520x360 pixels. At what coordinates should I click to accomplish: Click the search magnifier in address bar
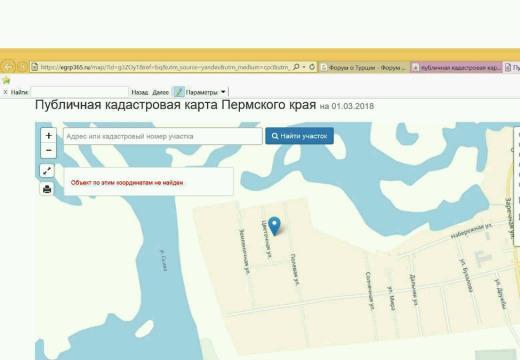point(296,67)
